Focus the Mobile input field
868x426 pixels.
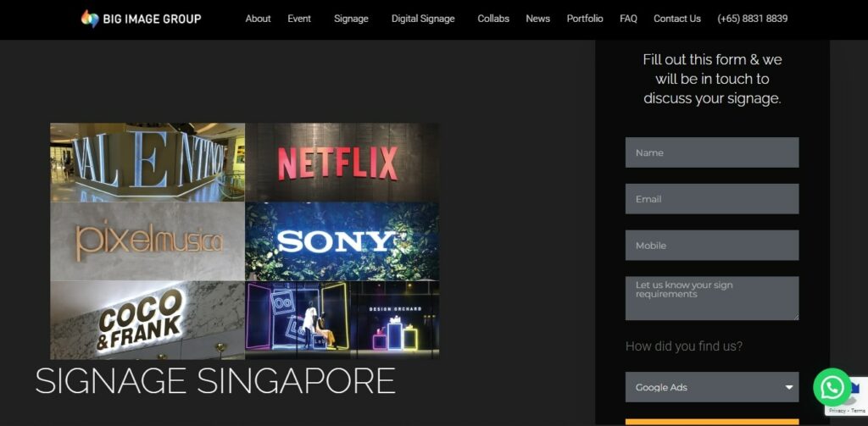(x=712, y=245)
